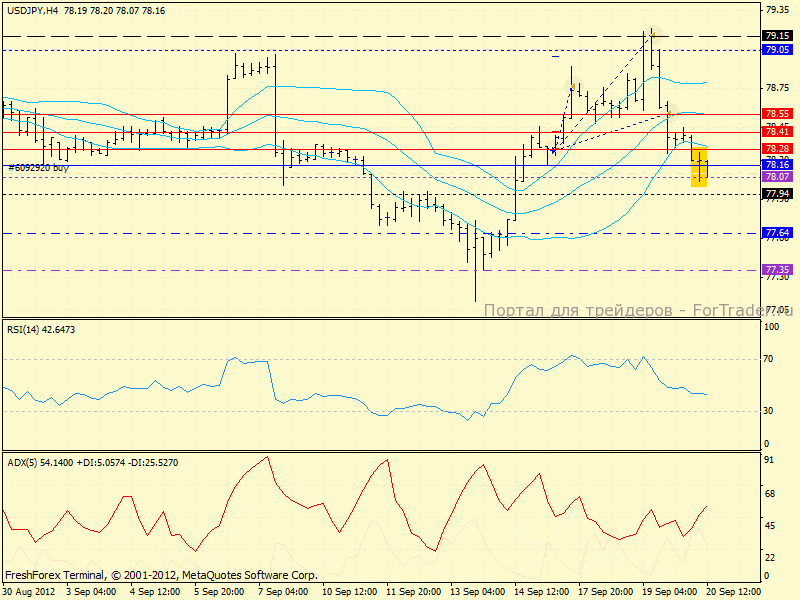800x600 pixels.
Task: Click the 14 Sep 12:00 time axis label
Action: (x=544, y=591)
